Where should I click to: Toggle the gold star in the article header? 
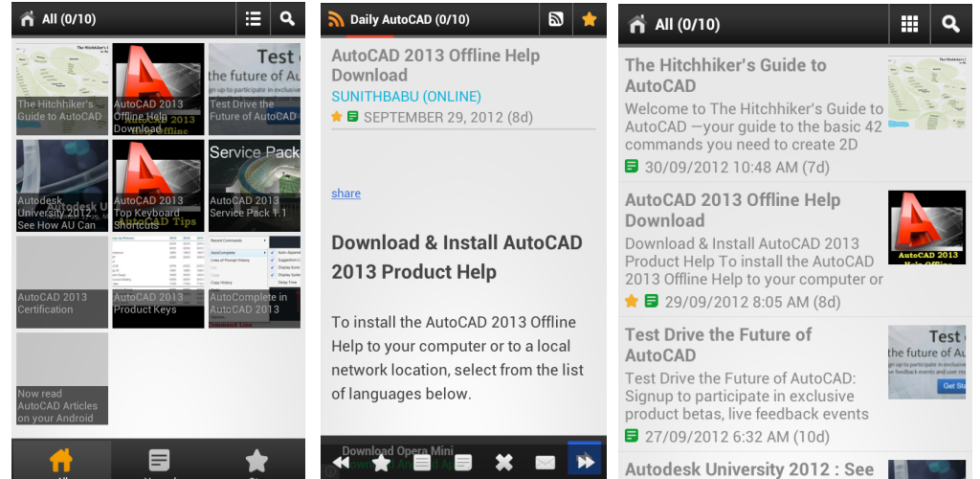[589, 19]
